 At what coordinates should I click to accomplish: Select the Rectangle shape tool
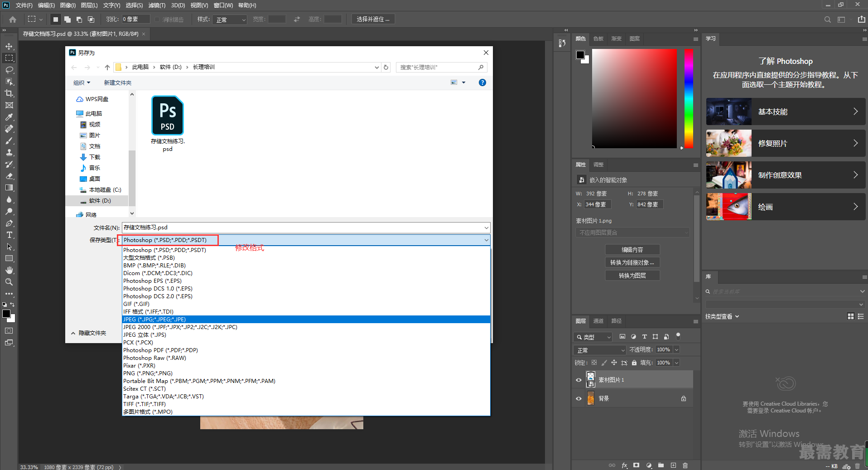coord(9,258)
